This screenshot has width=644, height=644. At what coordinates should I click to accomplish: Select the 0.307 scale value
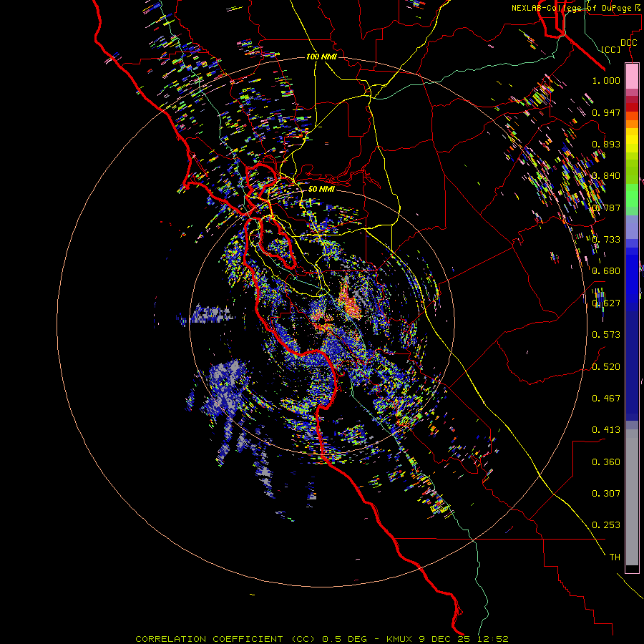tap(606, 494)
